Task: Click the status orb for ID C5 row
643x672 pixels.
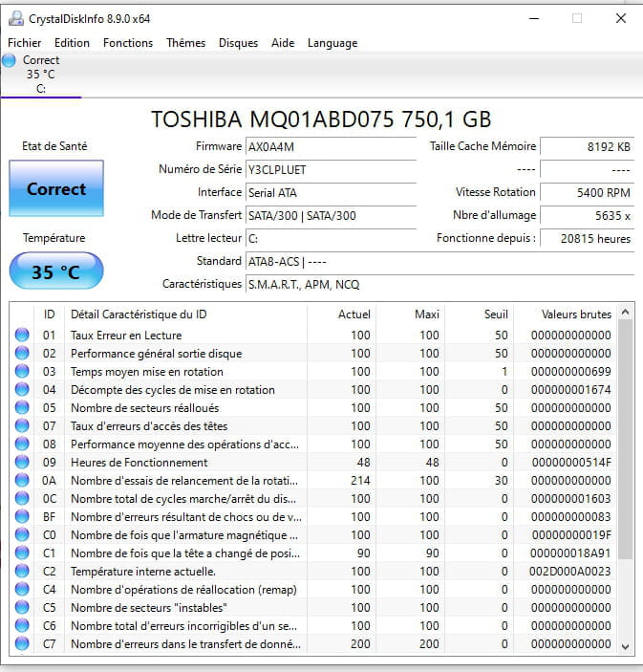Action: point(22,607)
